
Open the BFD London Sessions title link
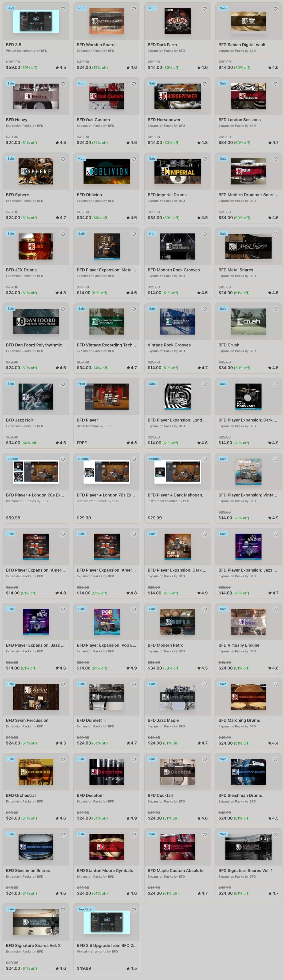240,119
